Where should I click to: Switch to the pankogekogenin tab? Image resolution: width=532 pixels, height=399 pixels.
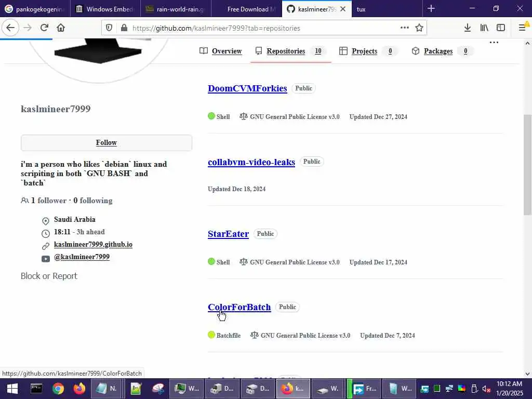click(35, 9)
